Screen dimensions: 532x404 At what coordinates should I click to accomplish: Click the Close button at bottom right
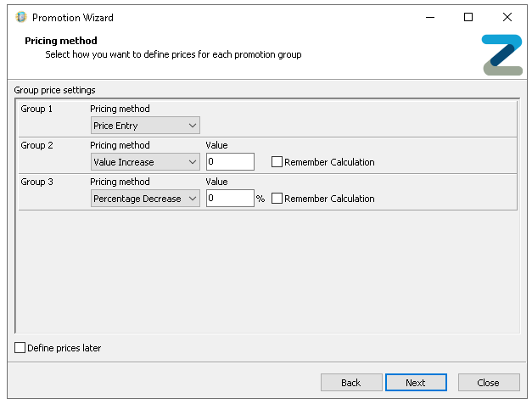(488, 383)
